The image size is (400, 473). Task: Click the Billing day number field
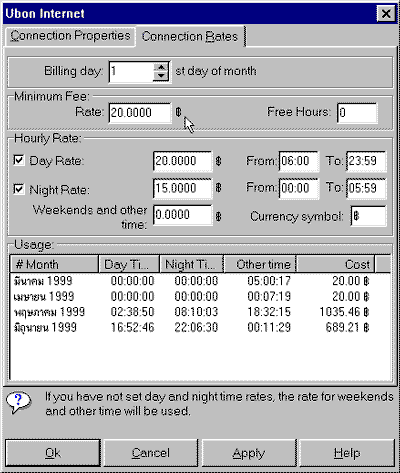point(132,71)
